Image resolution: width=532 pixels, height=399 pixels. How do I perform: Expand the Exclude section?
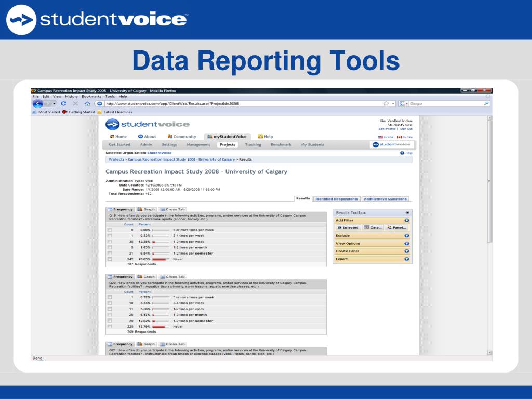407,236
